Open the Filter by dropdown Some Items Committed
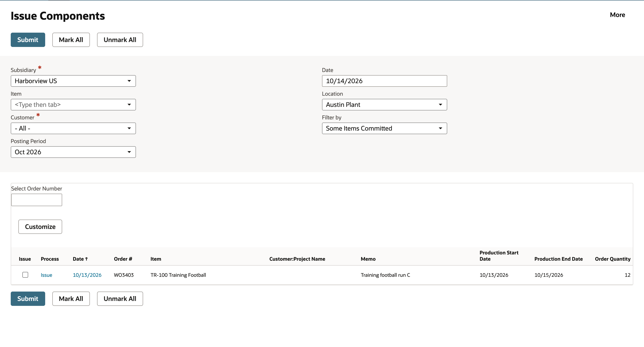 pyautogui.click(x=384, y=128)
